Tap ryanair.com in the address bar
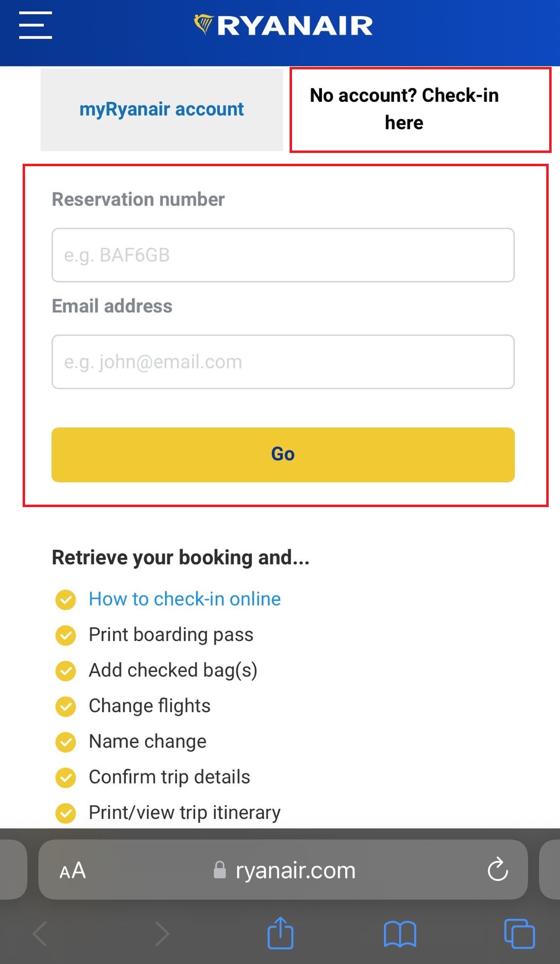Viewport: 560px width, 964px height. tap(295, 870)
